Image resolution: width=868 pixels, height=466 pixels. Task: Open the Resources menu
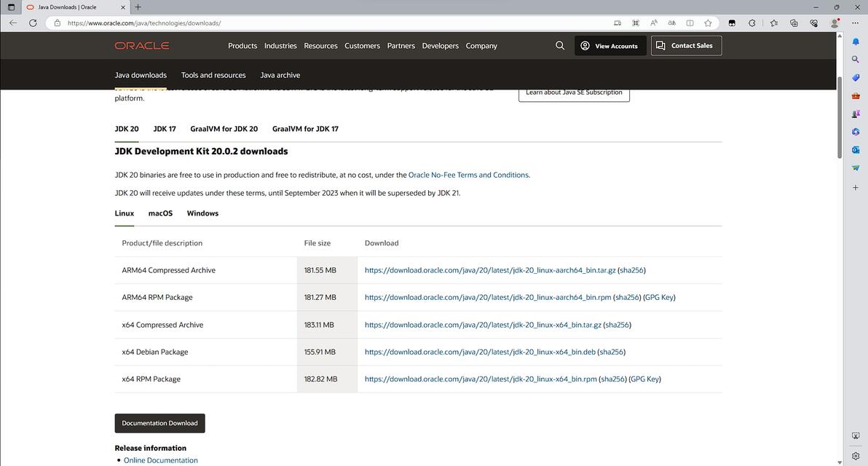[320, 45]
